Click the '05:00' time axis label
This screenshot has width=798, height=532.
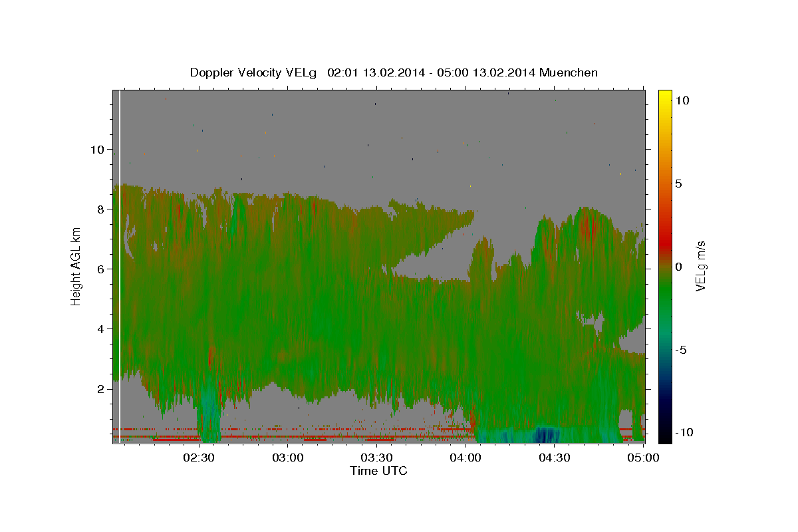point(643,458)
